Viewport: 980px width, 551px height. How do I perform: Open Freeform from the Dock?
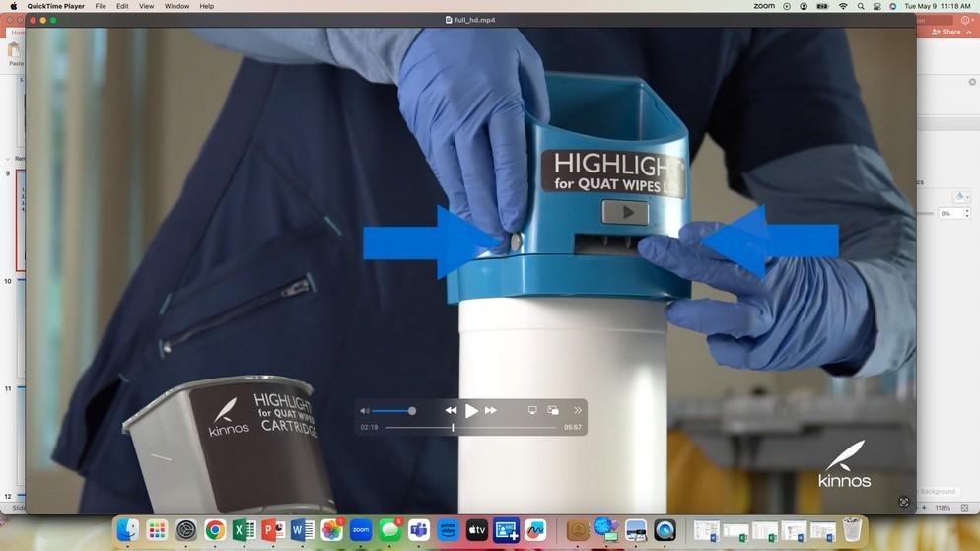click(535, 530)
